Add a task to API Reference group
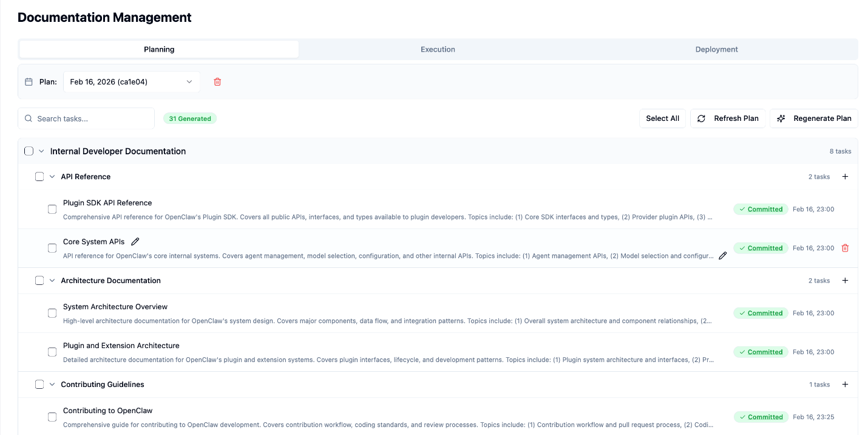This screenshot has width=868, height=435. coord(845,177)
